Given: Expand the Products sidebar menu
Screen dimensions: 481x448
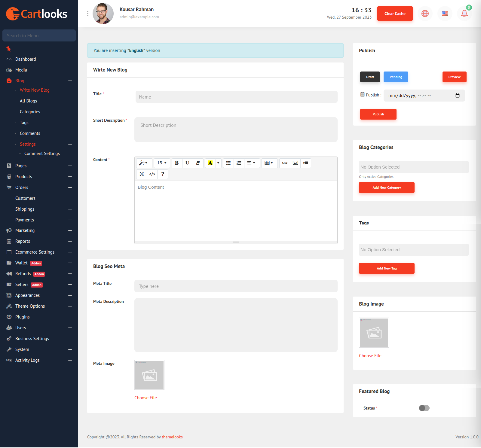Looking at the screenshot, I should [70, 177].
